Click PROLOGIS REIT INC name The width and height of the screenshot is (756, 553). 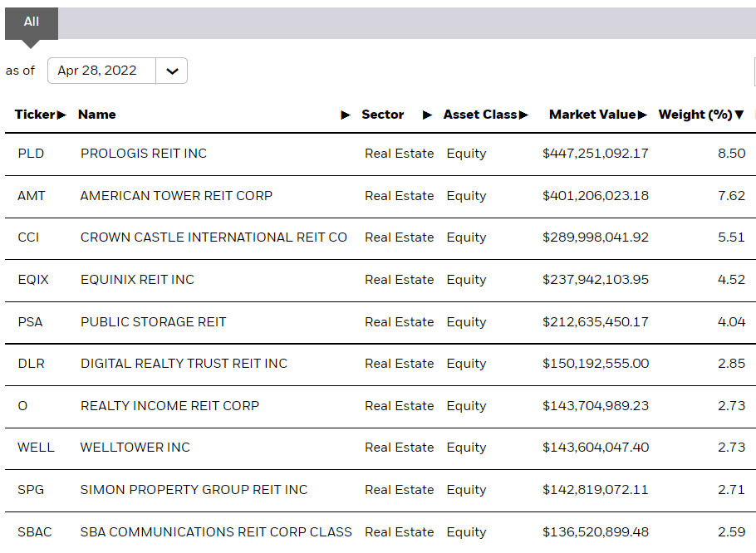pyautogui.click(x=144, y=154)
